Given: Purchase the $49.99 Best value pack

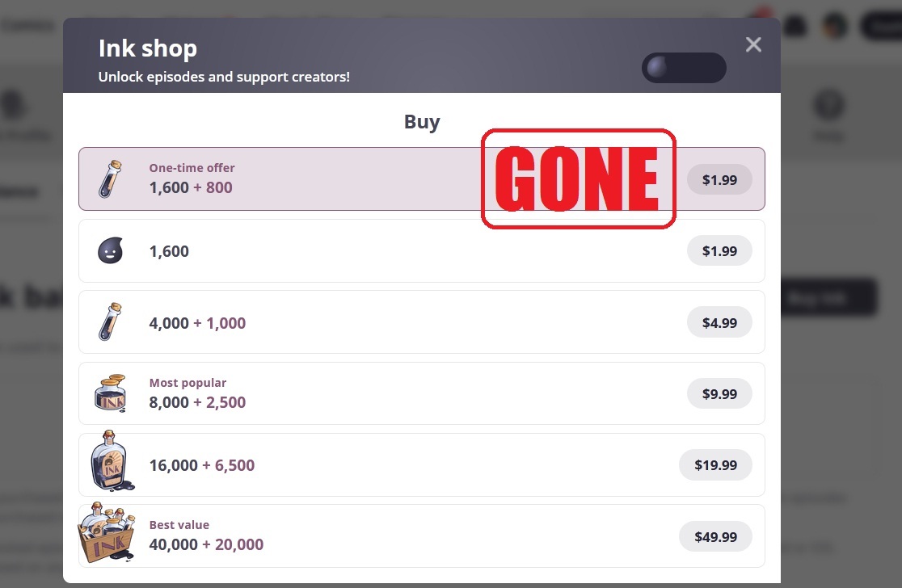Looking at the screenshot, I should tap(715, 535).
